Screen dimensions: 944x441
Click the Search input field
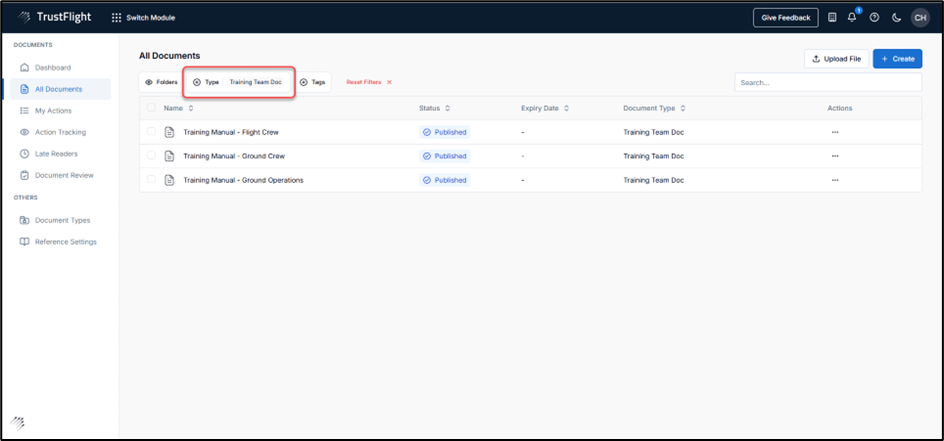[x=828, y=83]
